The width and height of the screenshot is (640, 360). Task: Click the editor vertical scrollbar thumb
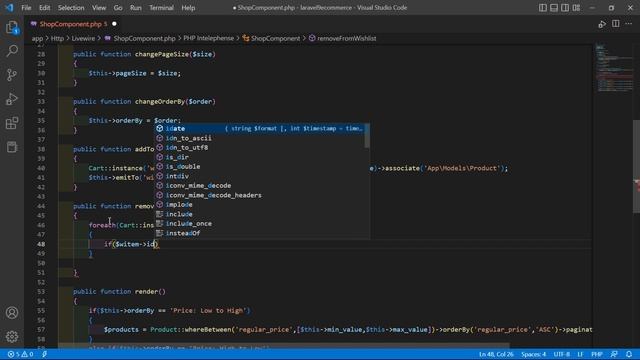click(636, 167)
